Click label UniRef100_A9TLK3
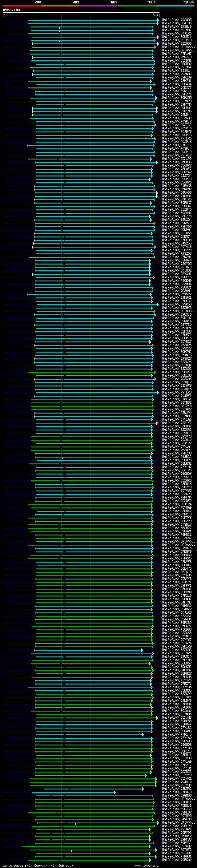Viewport: 197px width, 868px height. 177,392
